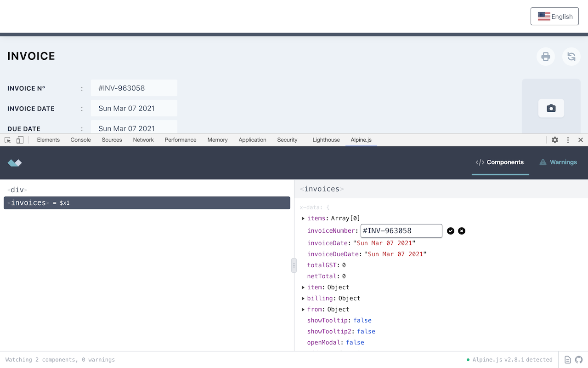Expand the items Array property
This screenshot has height=368, width=588.
coord(303,218)
